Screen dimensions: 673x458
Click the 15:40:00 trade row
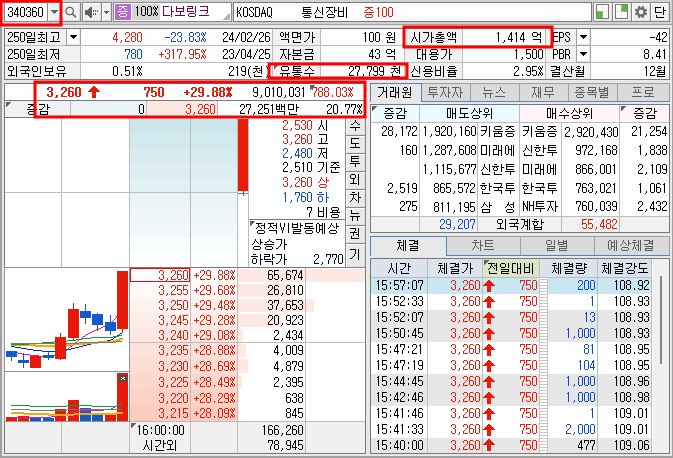pos(511,446)
